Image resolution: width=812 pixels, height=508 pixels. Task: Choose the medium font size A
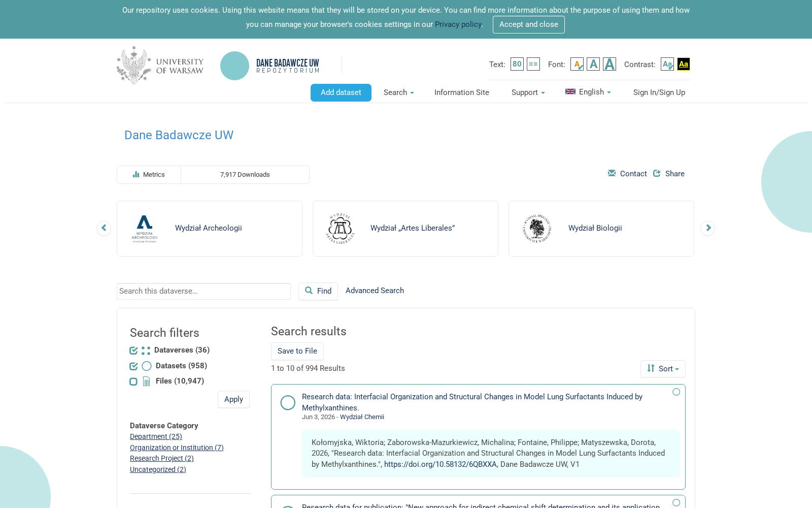pos(593,64)
